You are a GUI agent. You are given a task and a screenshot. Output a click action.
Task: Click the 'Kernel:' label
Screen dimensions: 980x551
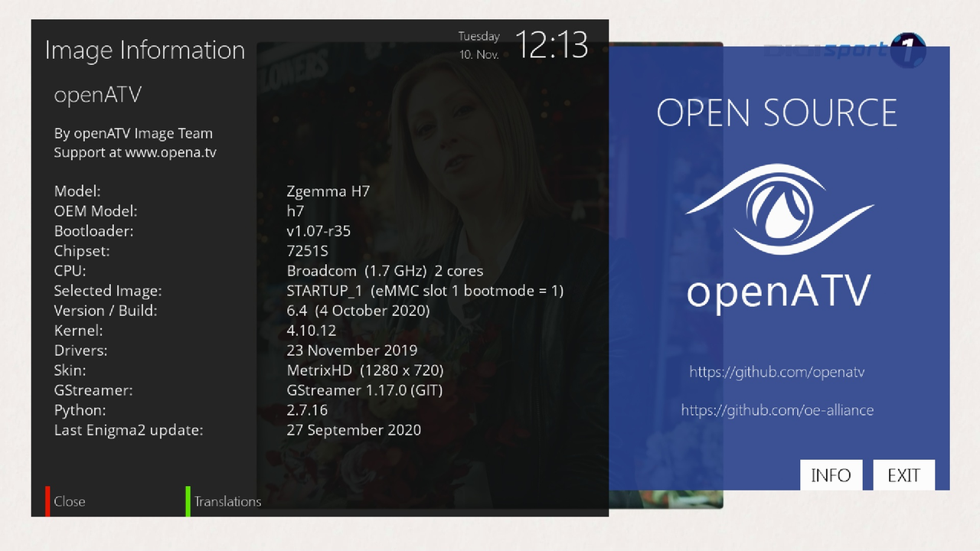click(x=78, y=331)
